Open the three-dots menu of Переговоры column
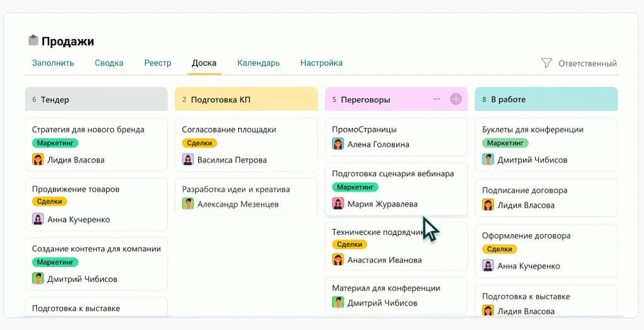Image resolution: width=644 pixels, height=330 pixels. click(436, 99)
